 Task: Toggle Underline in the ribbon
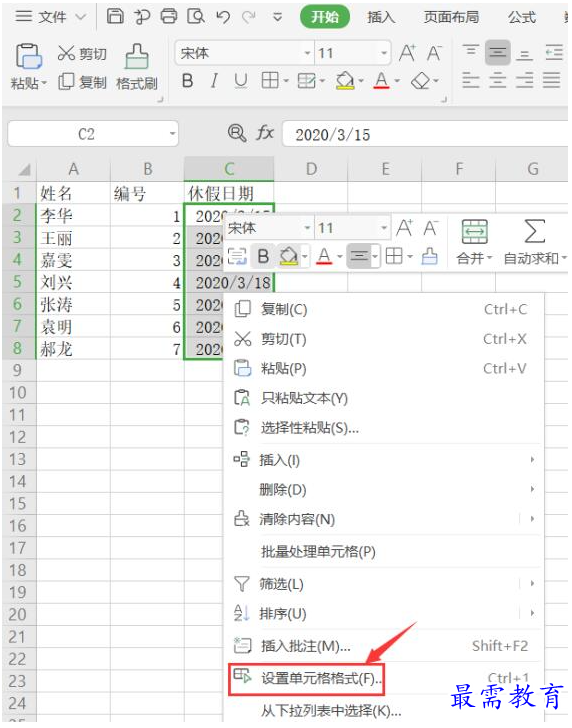pos(240,81)
